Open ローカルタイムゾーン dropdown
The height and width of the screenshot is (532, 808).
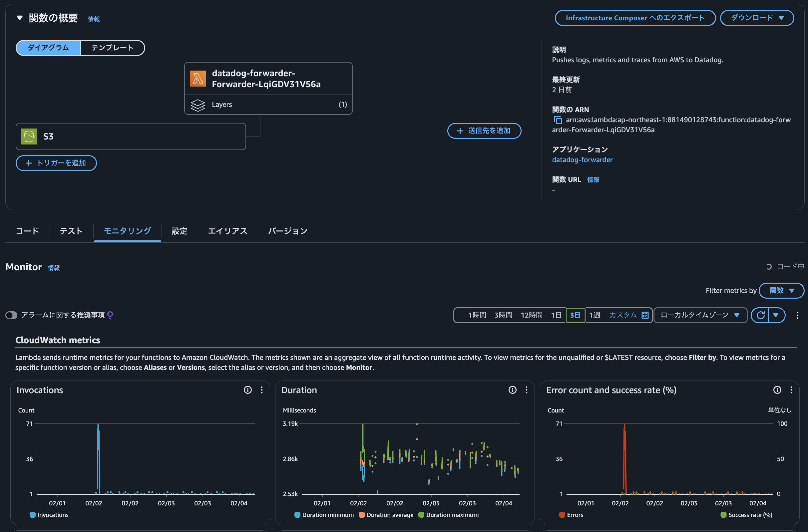click(700, 316)
